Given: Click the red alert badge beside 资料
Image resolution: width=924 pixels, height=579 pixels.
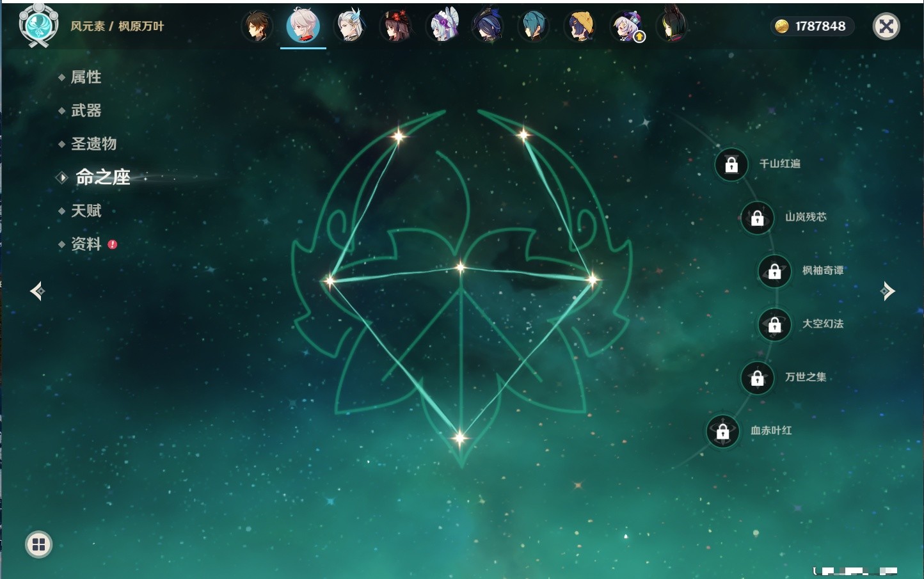Looking at the screenshot, I should point(113,244).
